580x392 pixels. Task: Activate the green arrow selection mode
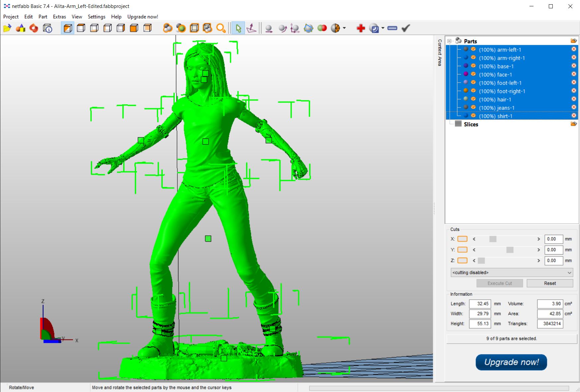pyautogui.click(x=238, y=28)
